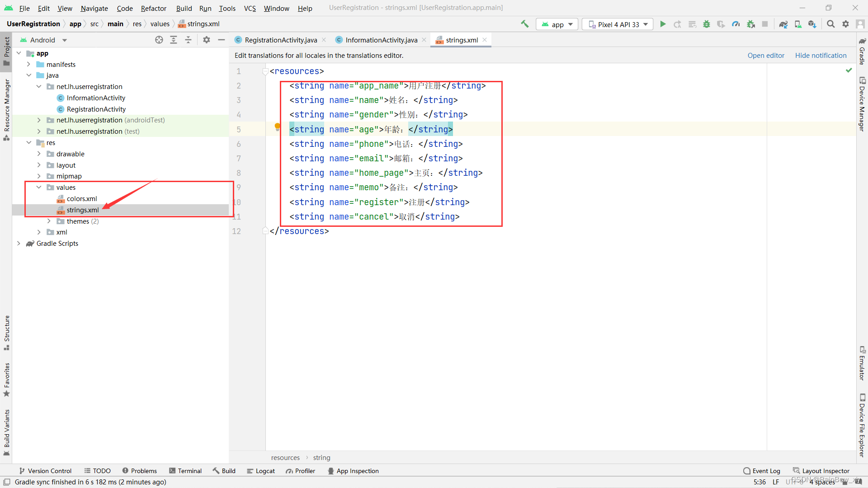Click Select Opened File target icon
868x488 pixels.
[159, 40]
